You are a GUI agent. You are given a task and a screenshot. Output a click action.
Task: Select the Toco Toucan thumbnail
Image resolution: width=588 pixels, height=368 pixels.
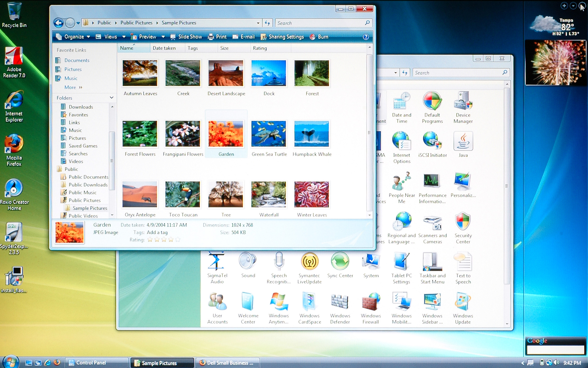(183, 199)
